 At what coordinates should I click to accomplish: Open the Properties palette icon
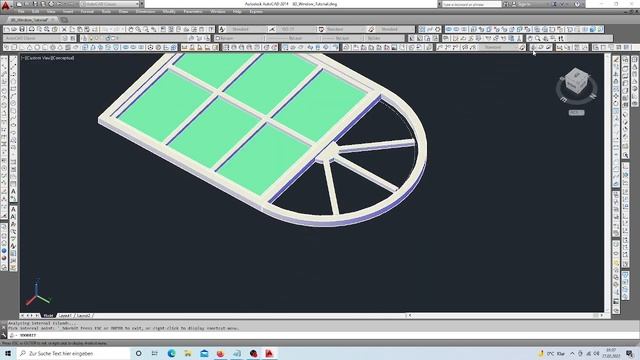click(x=163, y=29)
